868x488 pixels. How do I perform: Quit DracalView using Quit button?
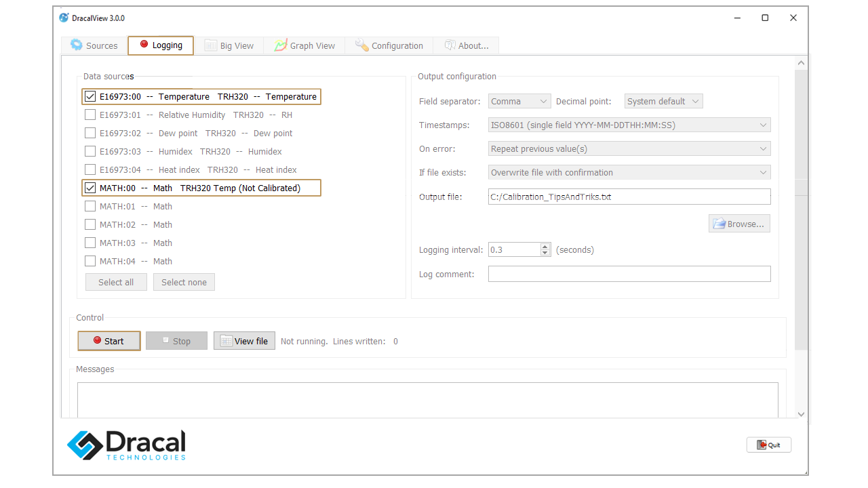[769, 445]
